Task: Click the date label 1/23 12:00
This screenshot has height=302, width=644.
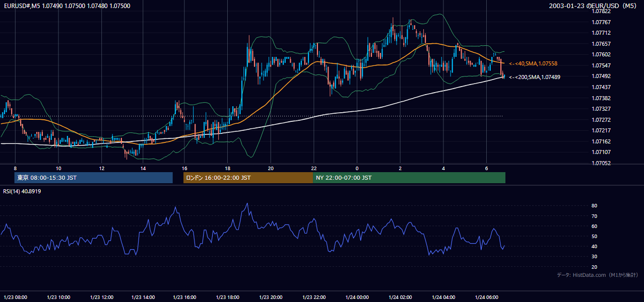Action: (x=101, y=297)
